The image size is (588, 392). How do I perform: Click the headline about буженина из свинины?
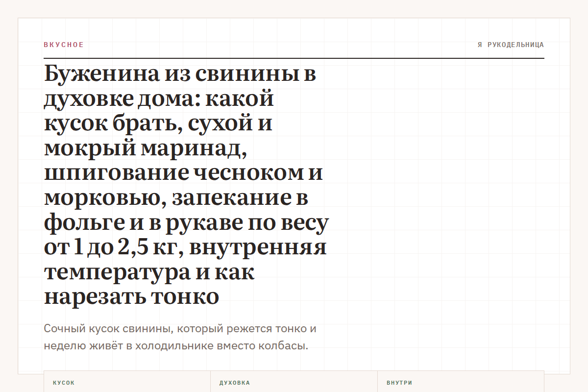[x=186, y=185]
